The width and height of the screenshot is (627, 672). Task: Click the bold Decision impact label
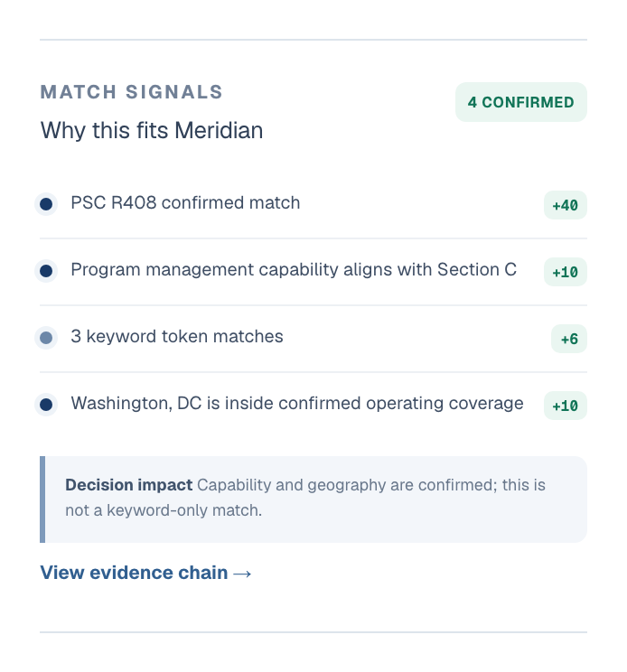point(128,485)
